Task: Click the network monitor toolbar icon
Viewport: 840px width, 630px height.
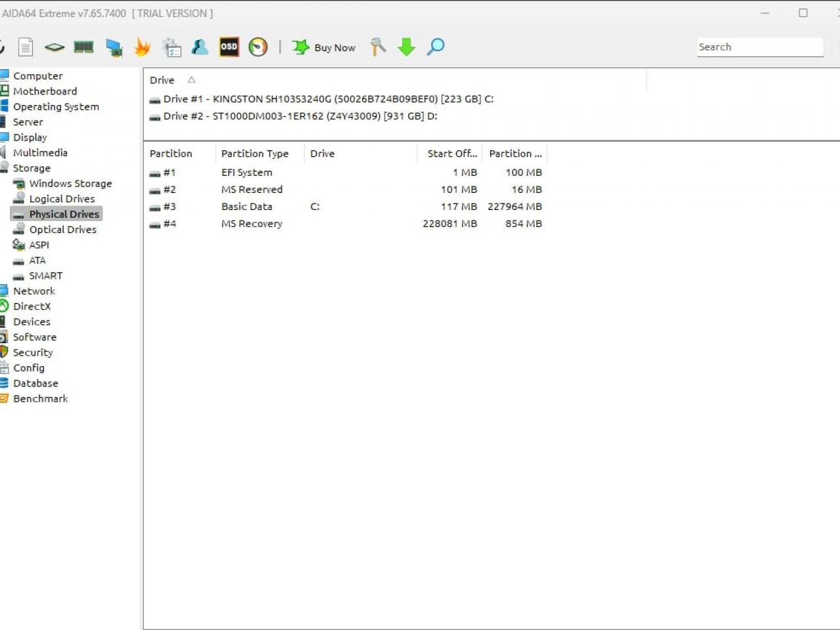Action: coord(114,47)
